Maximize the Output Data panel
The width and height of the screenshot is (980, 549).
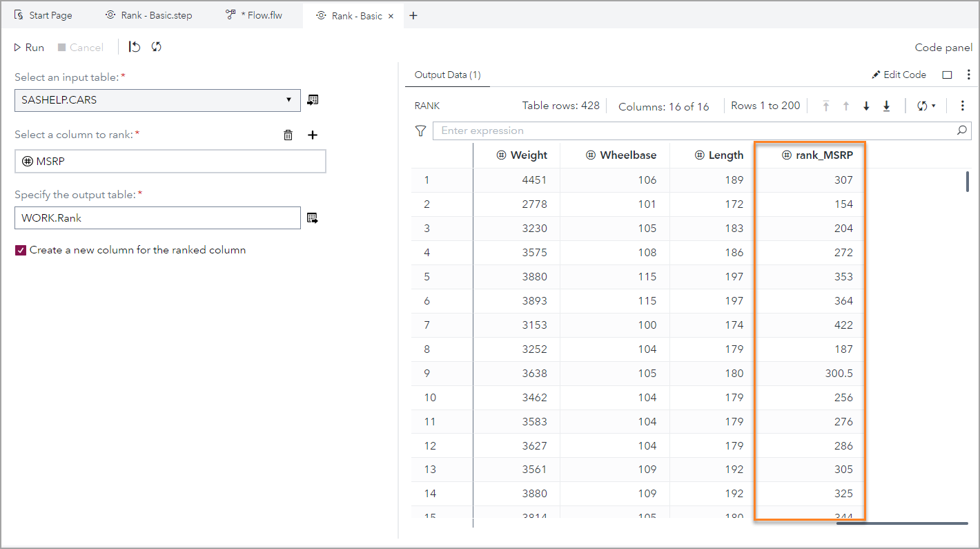pyautogui.click(x=947, y=75)
